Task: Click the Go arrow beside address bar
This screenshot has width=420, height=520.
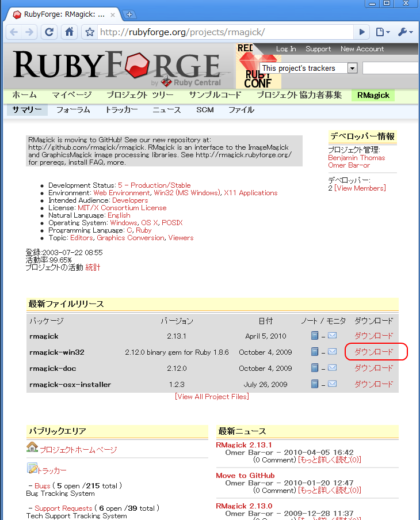Action: (x=362, y=32)
